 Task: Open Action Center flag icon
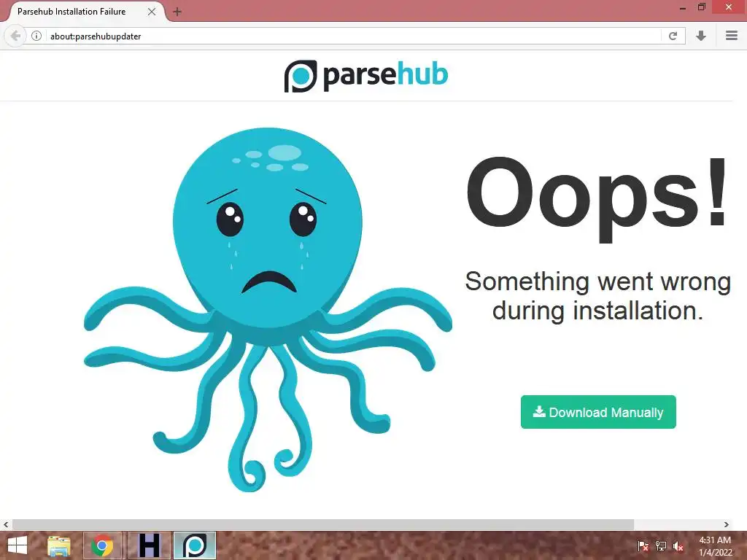point(643,546)
